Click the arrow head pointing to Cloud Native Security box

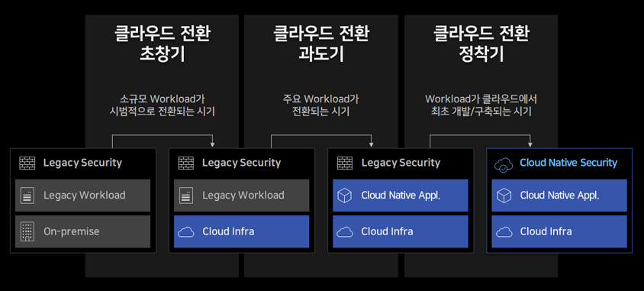click(530, 144)
